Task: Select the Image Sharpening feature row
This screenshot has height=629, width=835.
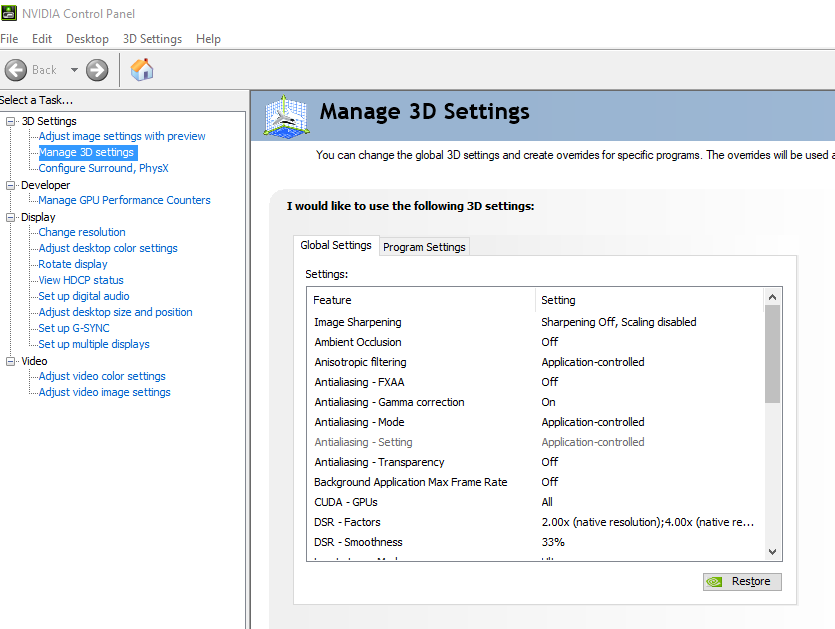Action: point(535,322)
